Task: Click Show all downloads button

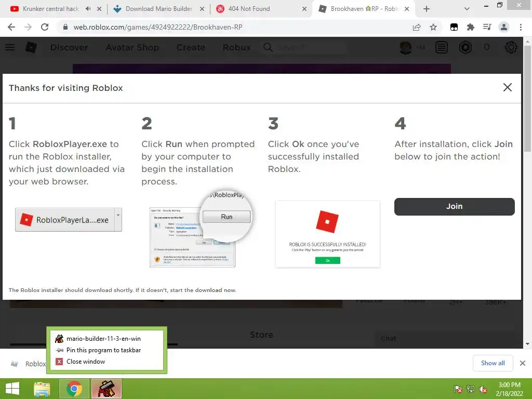Action: (493, 363)
